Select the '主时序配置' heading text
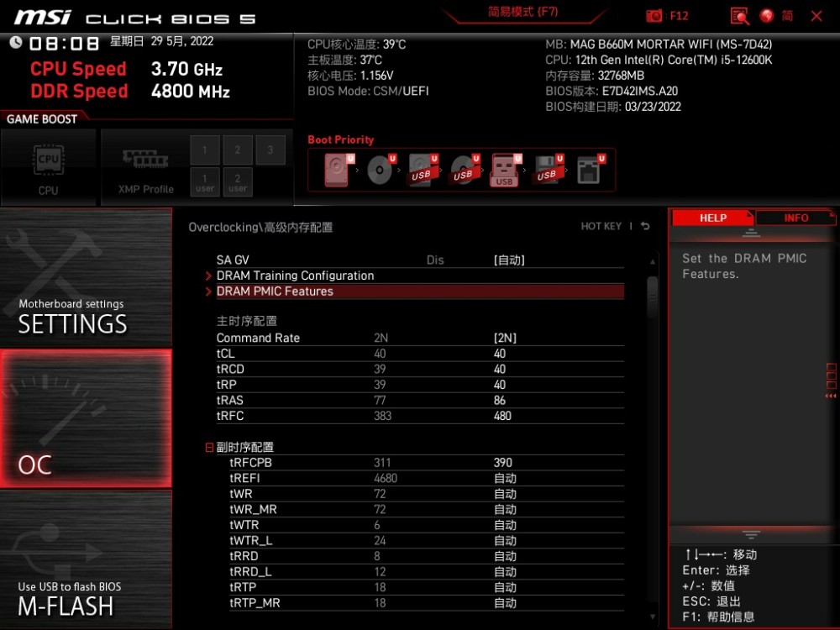 click(x=246, y=320)
